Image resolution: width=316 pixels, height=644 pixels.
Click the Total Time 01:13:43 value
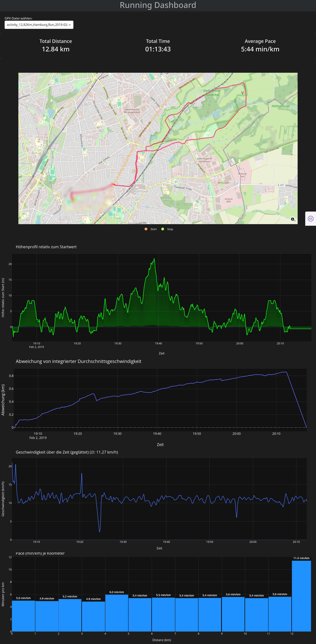pos(158,49)
